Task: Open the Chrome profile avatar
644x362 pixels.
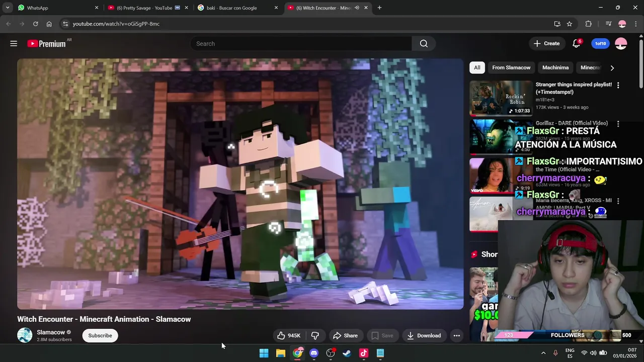Action: [622, 24]
